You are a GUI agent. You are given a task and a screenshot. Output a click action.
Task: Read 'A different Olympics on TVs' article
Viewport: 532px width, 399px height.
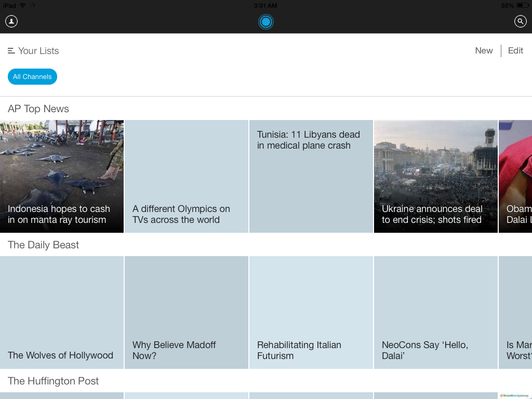(x=187, y=177)
